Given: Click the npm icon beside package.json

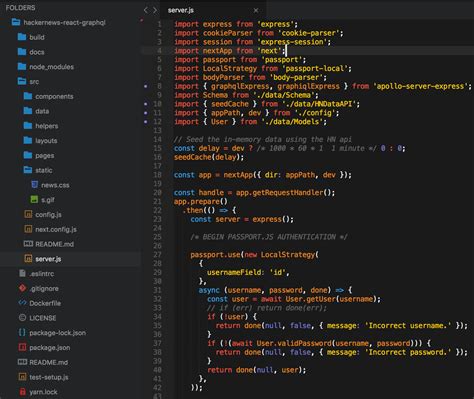Looking at the screenshot, I should pyautogui.click(x=22, y=347).
